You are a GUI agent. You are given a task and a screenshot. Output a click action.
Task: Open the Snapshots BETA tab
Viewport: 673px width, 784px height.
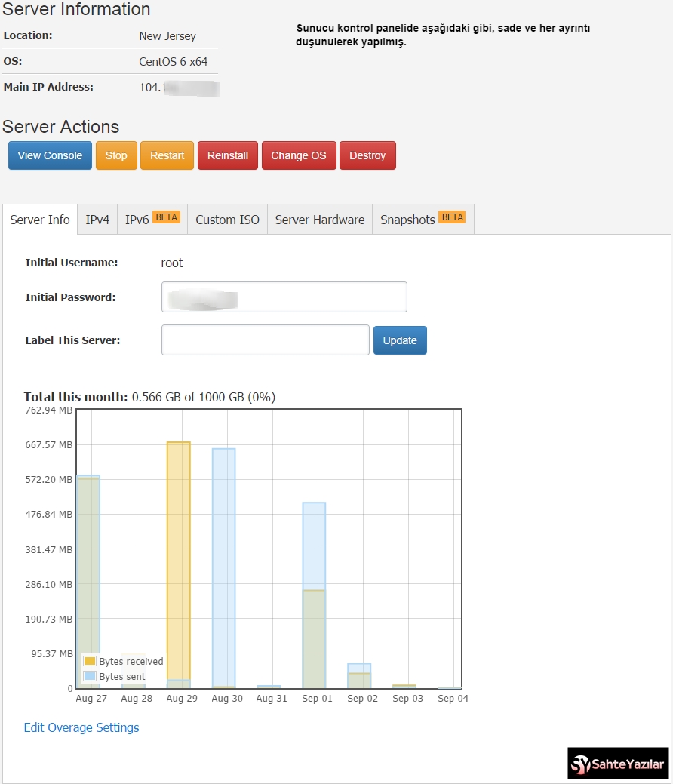pyautogui.click(x=423, y=220)
